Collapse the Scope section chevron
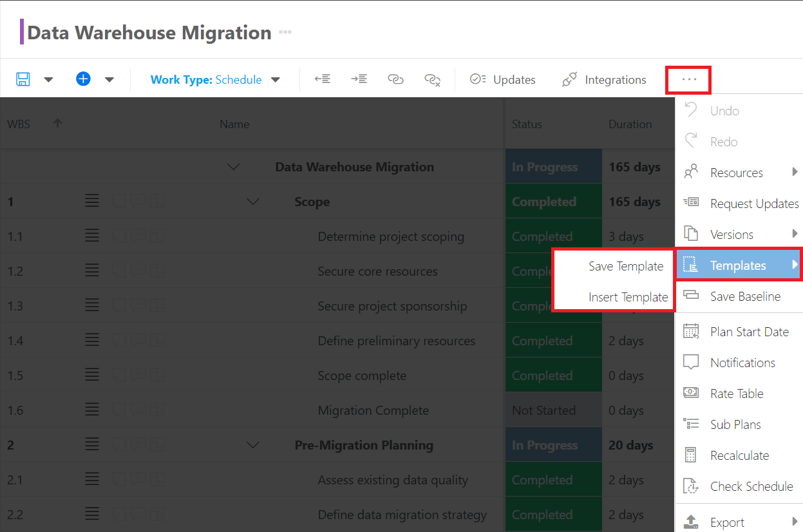This screenshot has height=532, width=803. point(254,202)
